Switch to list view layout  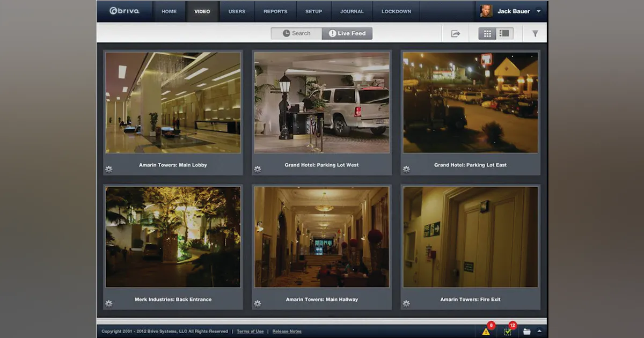(504, 34)
